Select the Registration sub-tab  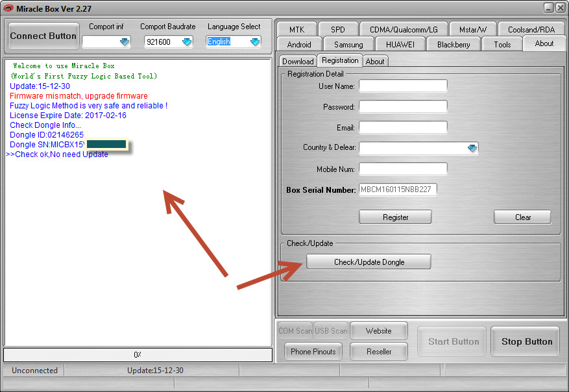pyautogui.click(x=340, y=60)
